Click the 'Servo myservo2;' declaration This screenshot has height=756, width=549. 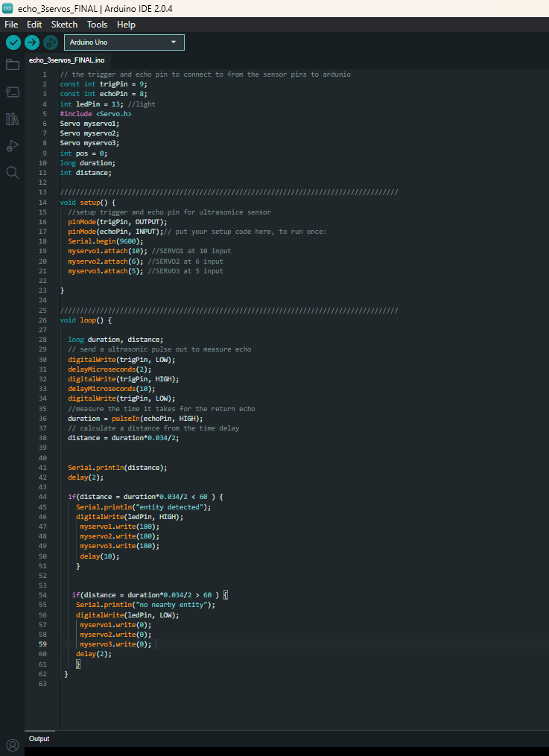coord(89,133)
